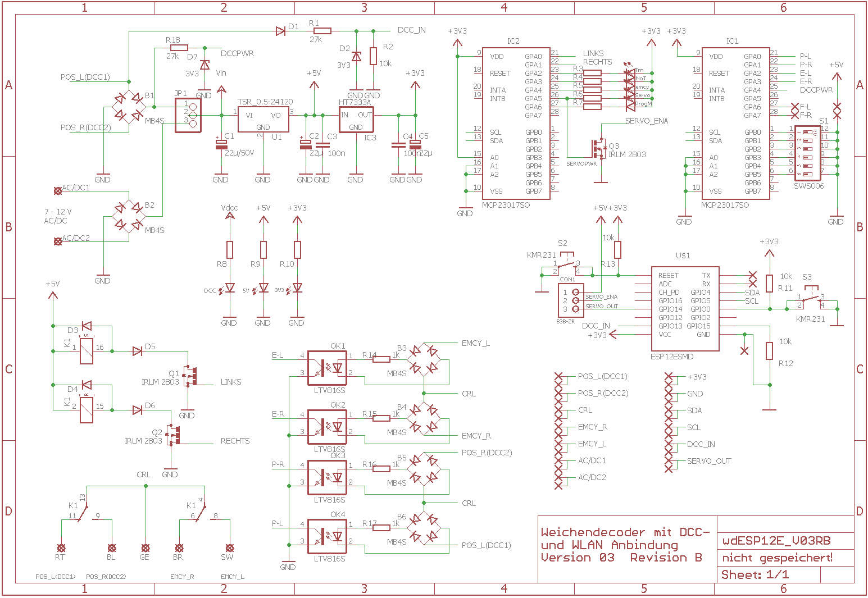Select the IC2 MCP23017SO chip
Screen dimensions: 868x598
click(x=516, y=123)
